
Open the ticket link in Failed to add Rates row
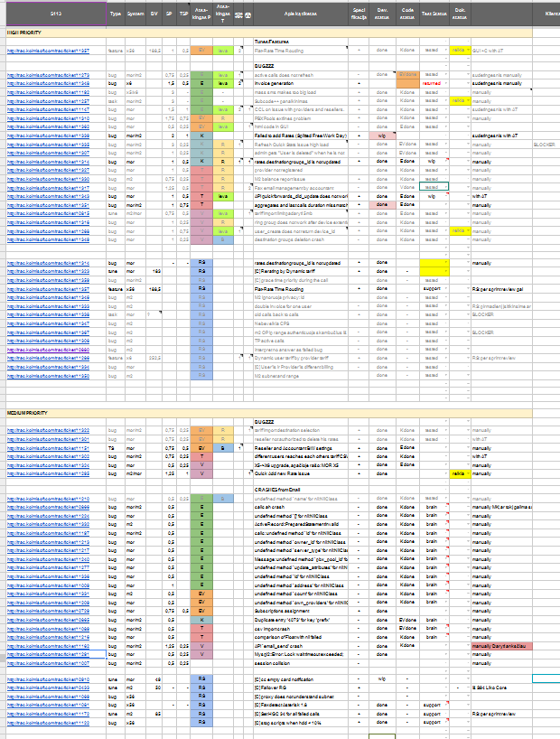48,136
